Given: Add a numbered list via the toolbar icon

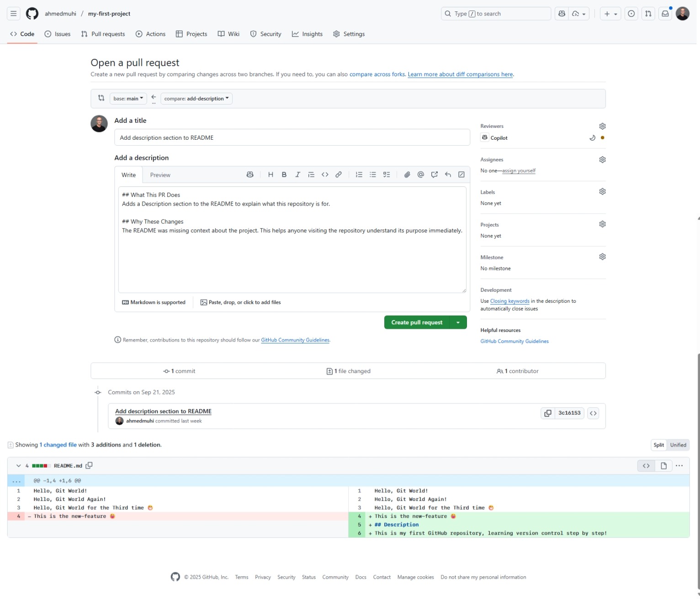Looking at the screenshot, I should [x=359, y=175].
